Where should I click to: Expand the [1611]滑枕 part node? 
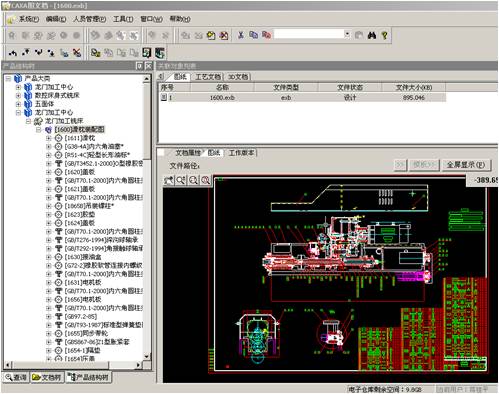click(49, 138)
